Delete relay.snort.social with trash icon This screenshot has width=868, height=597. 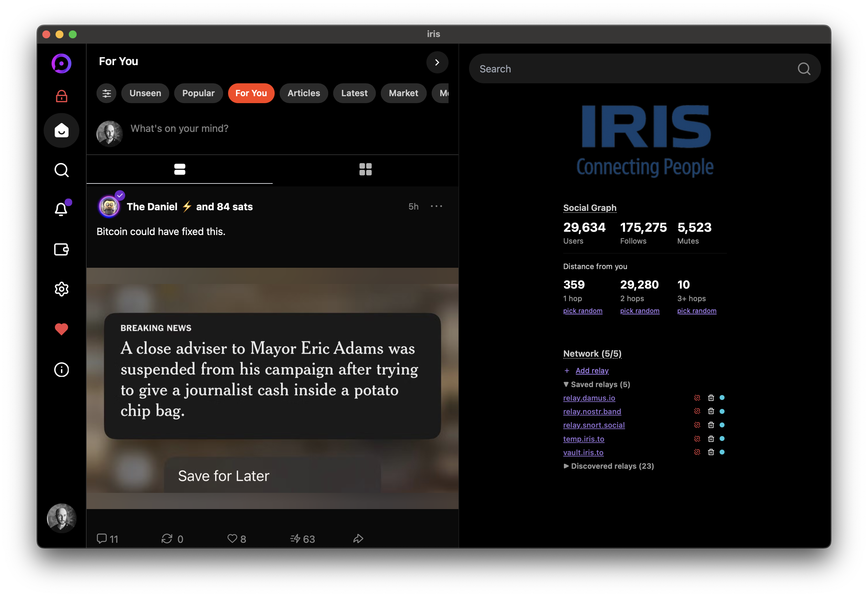pyautogui.click(x=711, y=425)
